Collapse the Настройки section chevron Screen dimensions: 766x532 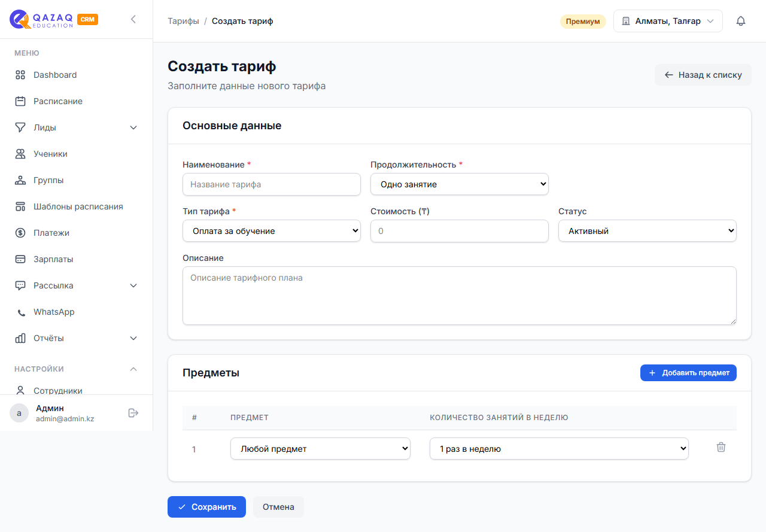(x=133, y=369)
